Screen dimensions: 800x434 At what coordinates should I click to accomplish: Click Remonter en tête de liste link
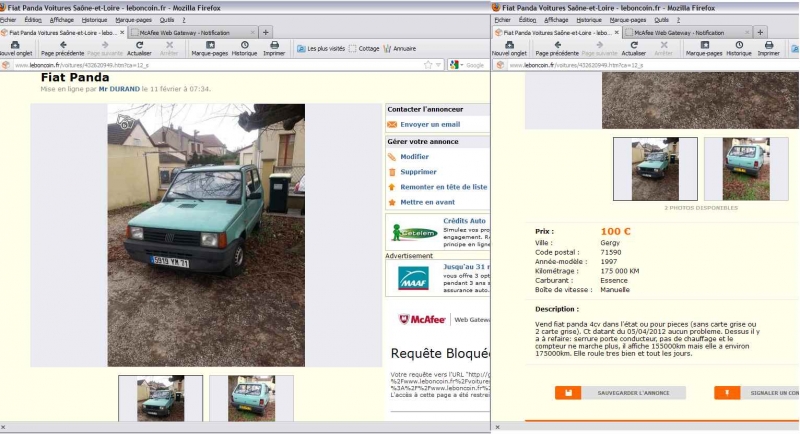click(443, 187)
